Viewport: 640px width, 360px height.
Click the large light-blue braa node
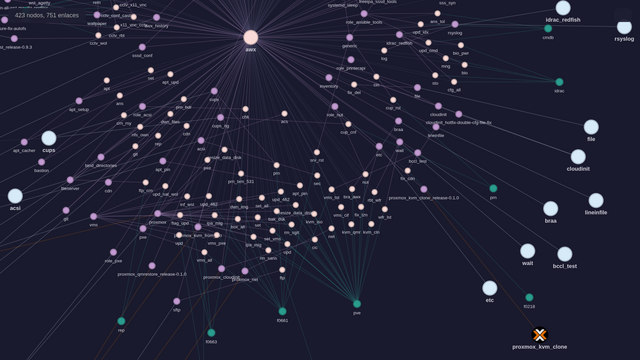coord(551,209)
